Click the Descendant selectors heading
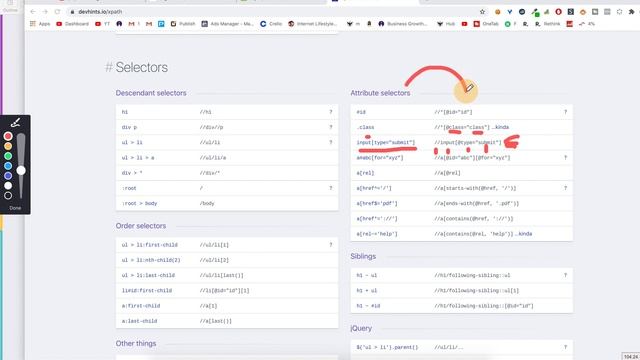This screenshot has height=360, width=640. point(151,93)
